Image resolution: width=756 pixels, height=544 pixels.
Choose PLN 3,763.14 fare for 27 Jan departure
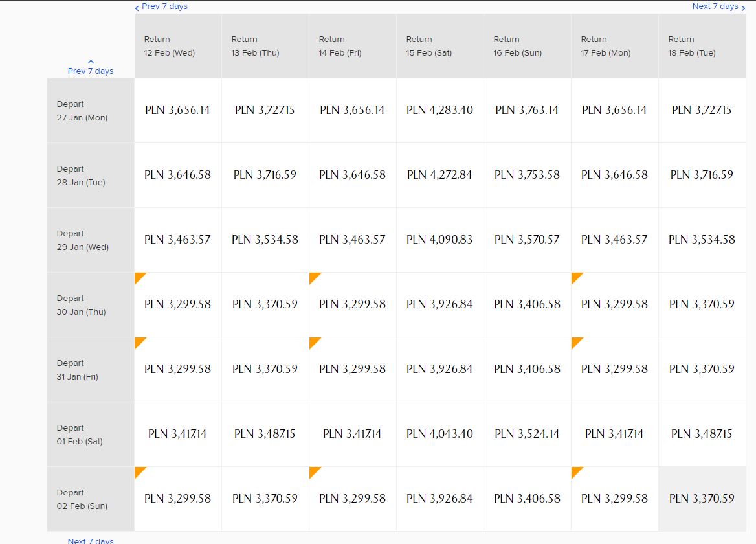[528, 111]
